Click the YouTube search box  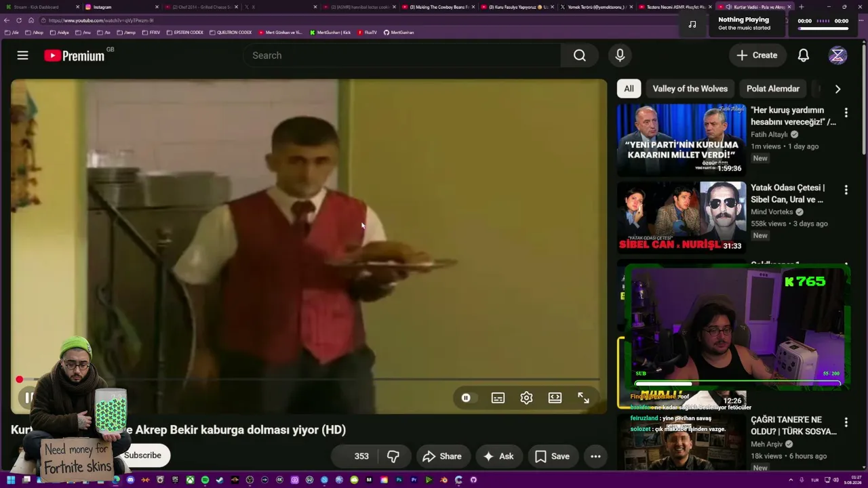402,56
